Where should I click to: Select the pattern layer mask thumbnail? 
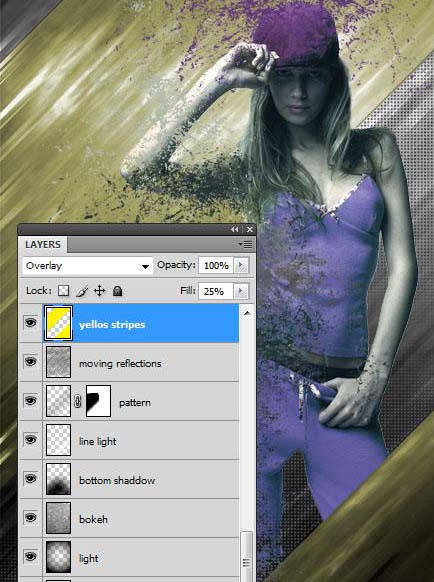coord(98,401)
